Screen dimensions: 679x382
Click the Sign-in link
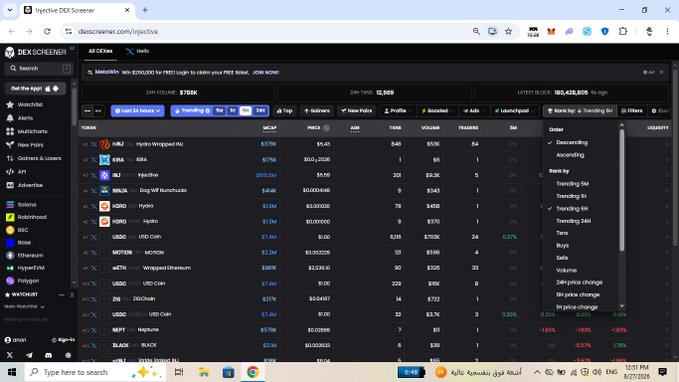click(63, 340)
